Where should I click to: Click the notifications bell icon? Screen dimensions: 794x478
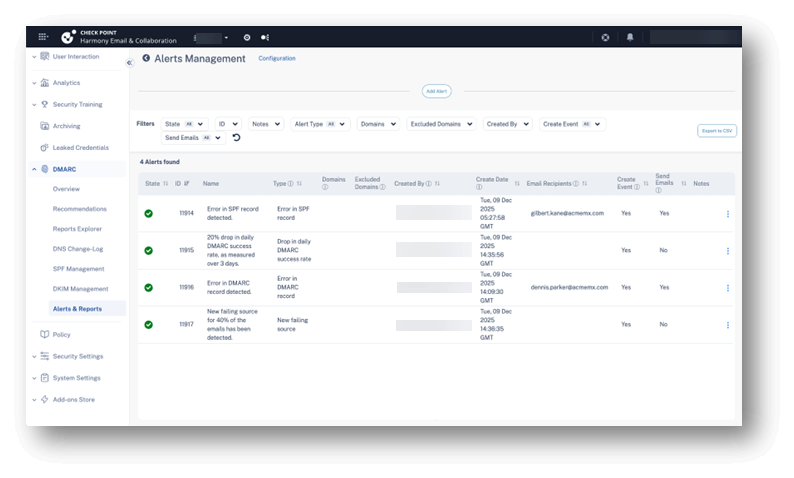pyautogui.click(x=630, y=37)
